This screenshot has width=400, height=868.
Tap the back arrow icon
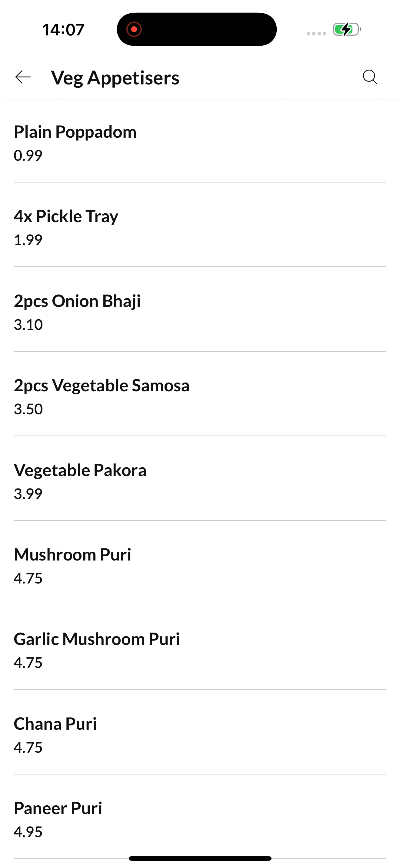(x=23, y=77)
